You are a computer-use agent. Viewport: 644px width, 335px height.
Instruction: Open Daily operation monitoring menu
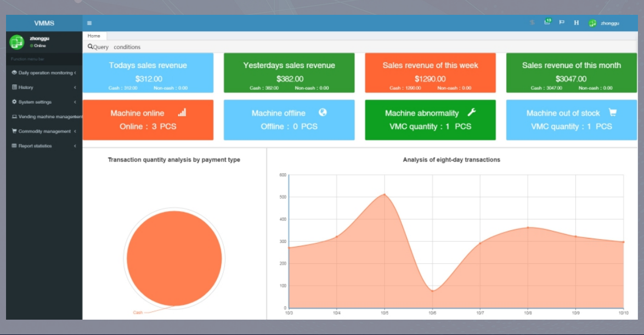tap(44, 73)
